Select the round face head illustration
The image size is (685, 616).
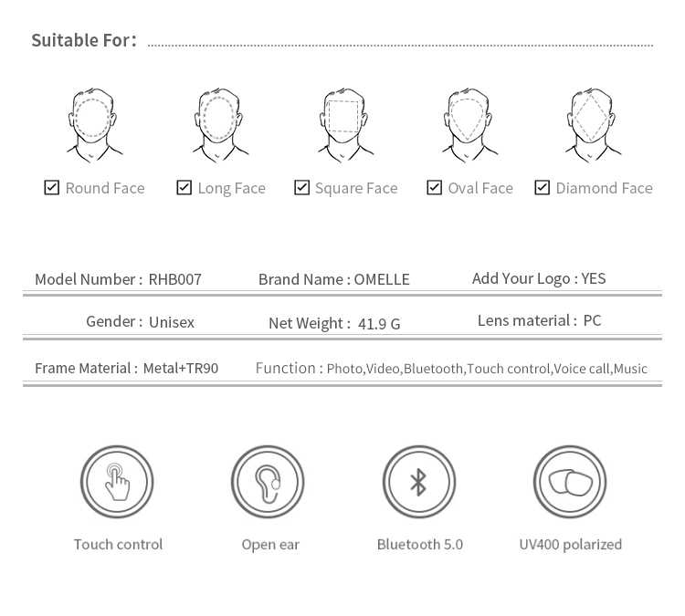94,123
